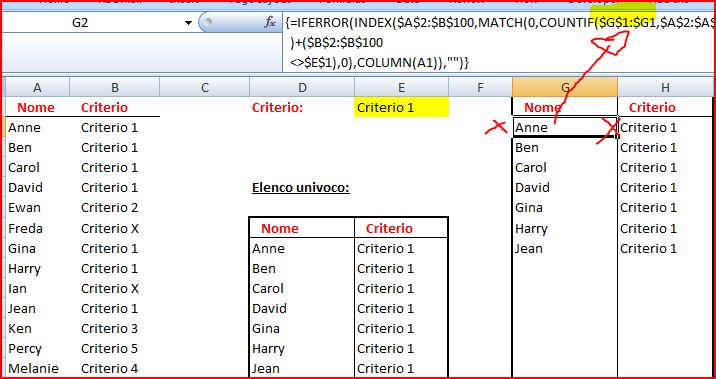Select column H header
Image resolution: width=716 pixels, height=379 pixels.
point(665,87)
